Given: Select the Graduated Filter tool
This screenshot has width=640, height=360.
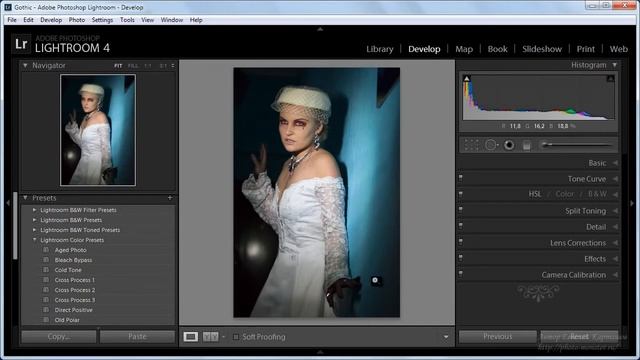Looking at the screenshot, I should pyautogui.click(x=527, y=145).
